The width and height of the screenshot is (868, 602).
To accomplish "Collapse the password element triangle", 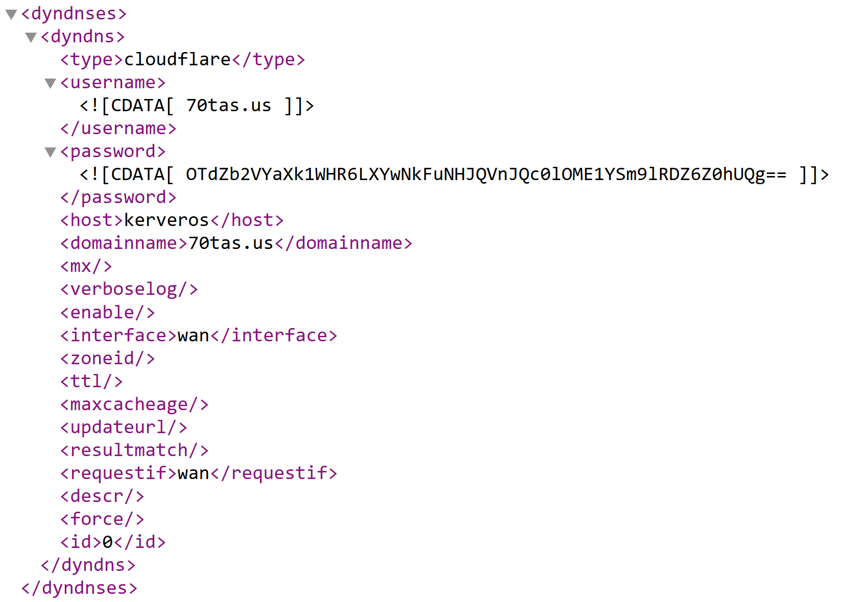I will [50, 152].
